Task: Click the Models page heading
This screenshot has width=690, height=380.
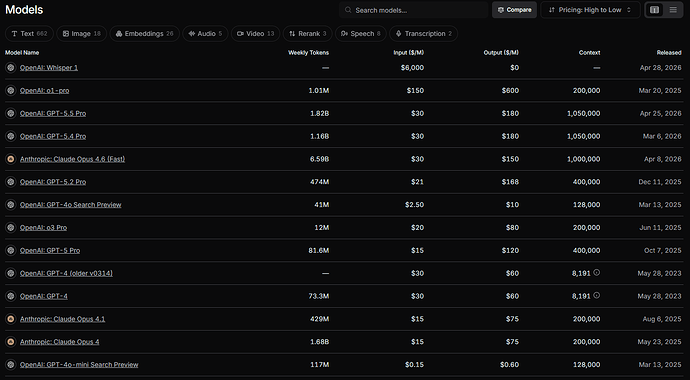Action: [24, 10]
